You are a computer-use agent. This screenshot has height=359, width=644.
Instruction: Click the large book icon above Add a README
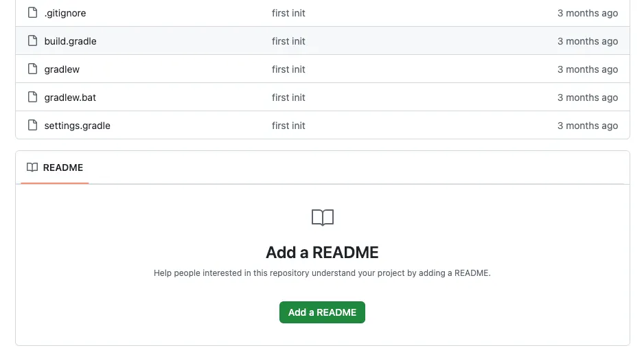[322, 218]
